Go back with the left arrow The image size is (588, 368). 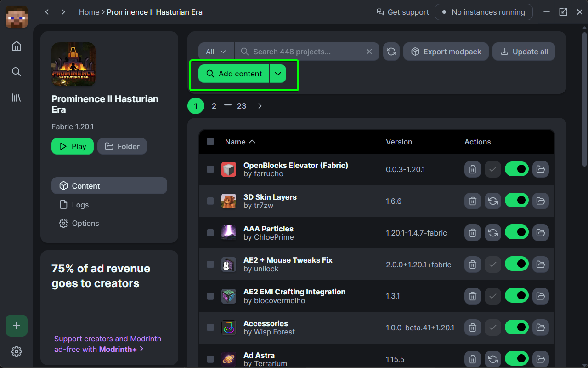point(47,12)
